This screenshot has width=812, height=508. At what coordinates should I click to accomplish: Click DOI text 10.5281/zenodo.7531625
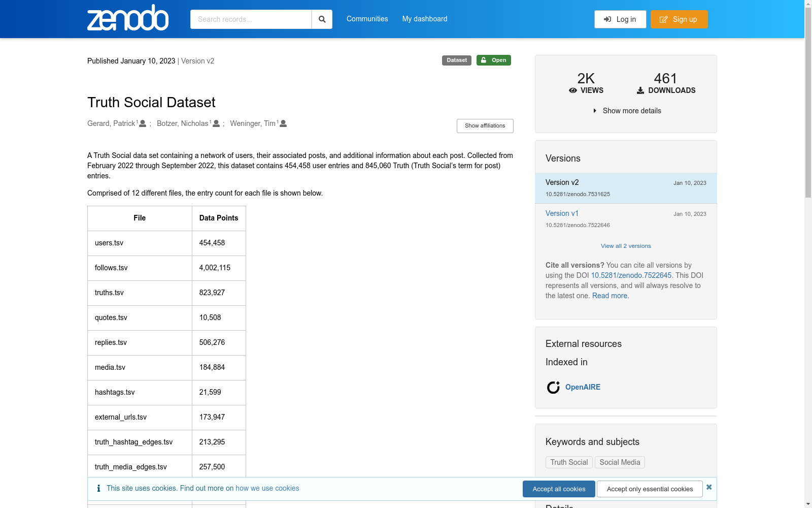click(x=578, y=194)
